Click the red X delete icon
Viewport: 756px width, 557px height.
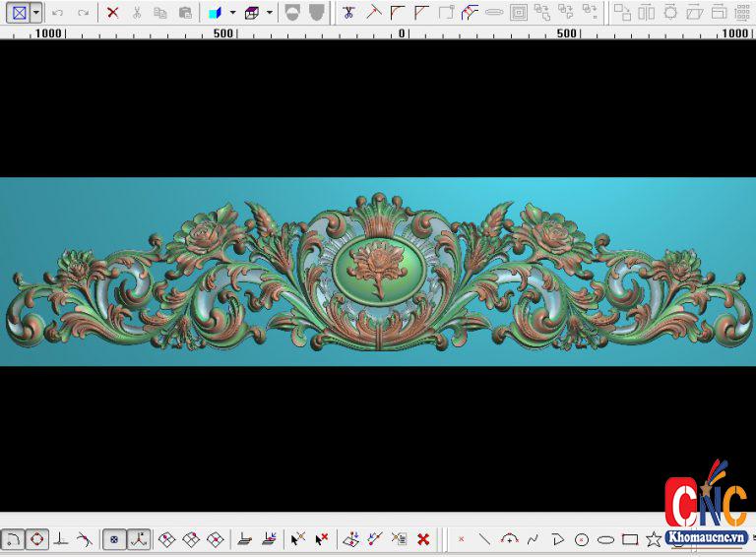pos(113,13)
